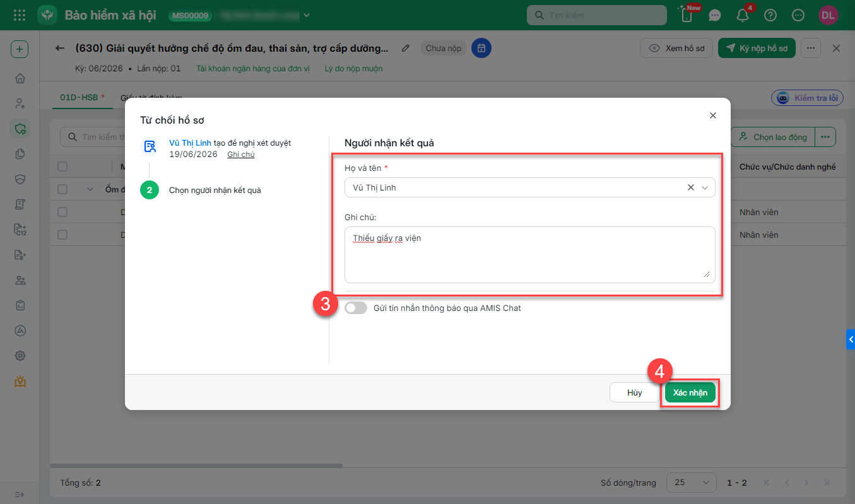Viewport: 855px width, 504px height.
Task: Click the Chưa nộp status badge
Action: (444, 48)
